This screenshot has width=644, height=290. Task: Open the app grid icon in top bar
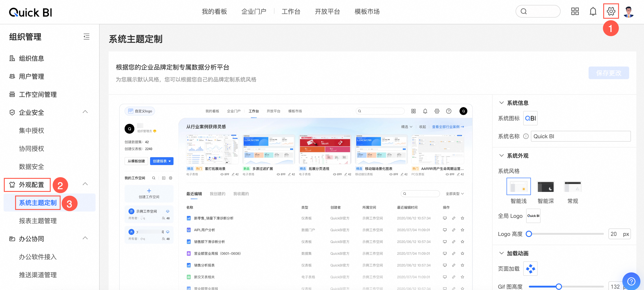pos(575,11)
